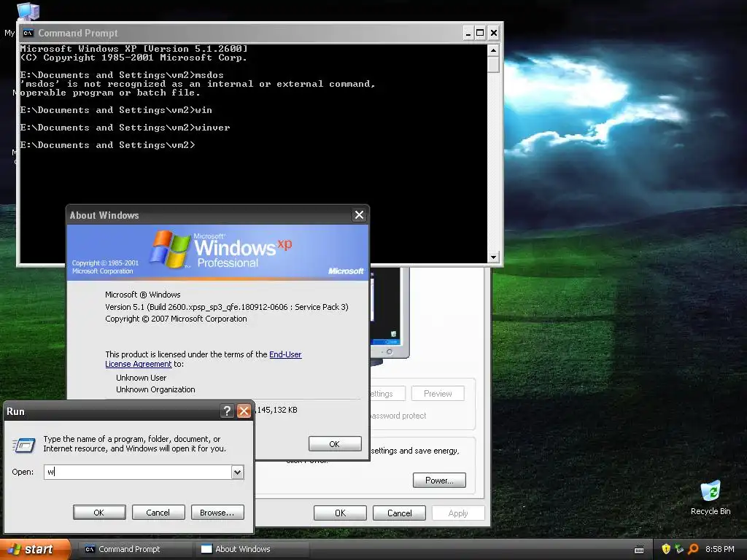747x560 pixels.
Task: Click the Power button in Display Properties
Action: tap(439, 480)
